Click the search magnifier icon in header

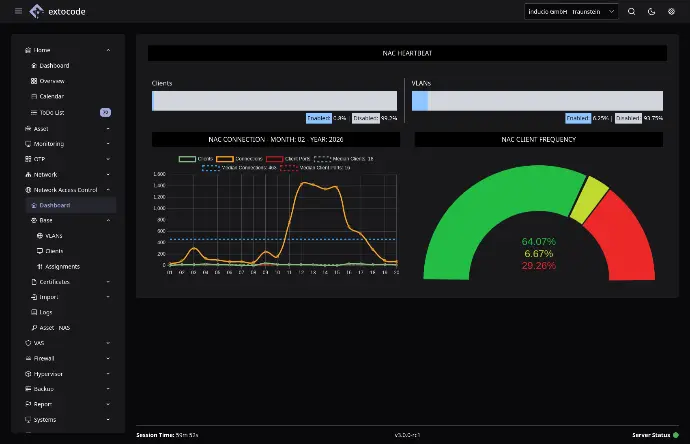631,11
